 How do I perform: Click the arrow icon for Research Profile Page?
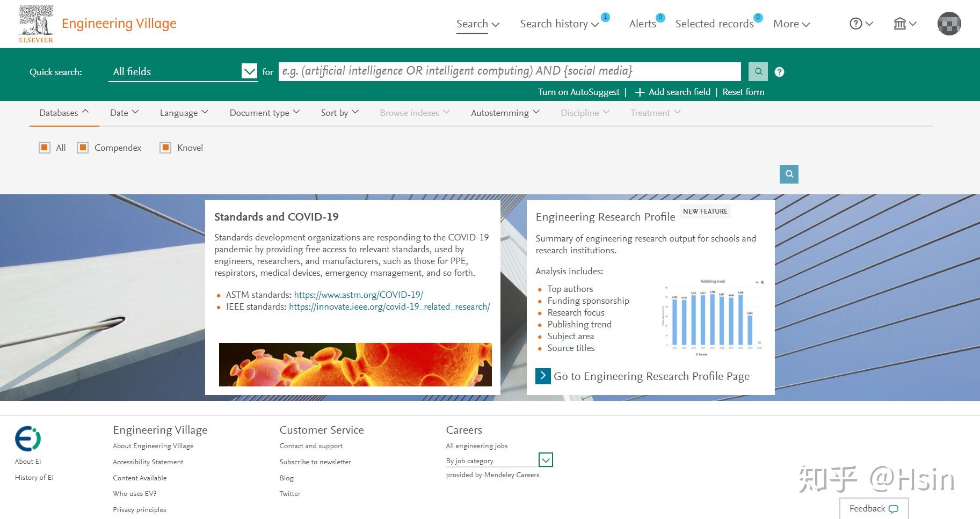[543, 376]
